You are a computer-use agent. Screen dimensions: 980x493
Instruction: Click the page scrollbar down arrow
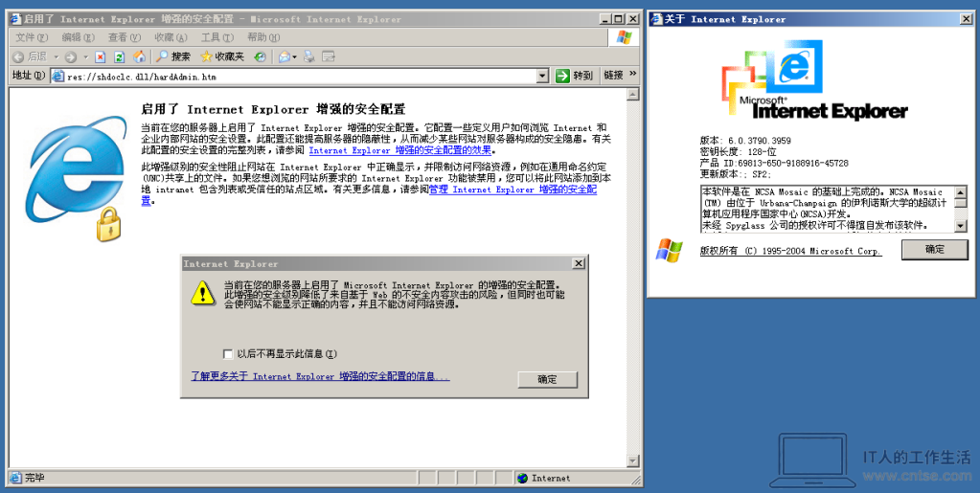632,461
